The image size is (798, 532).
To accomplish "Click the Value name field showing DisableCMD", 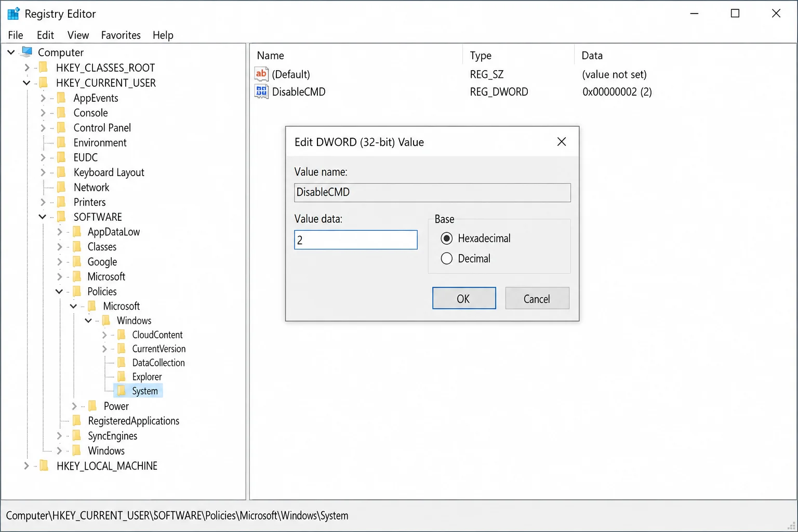I will (x=432, y=192).
